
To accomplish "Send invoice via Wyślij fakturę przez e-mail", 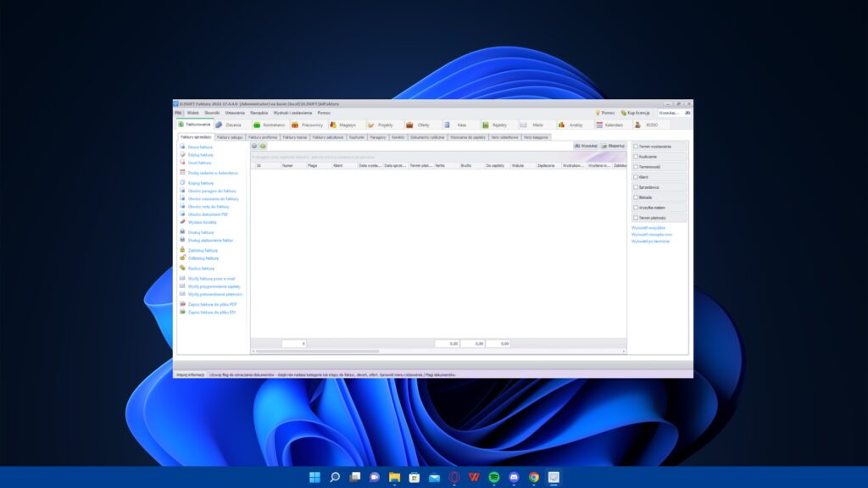I will click(211, 278).
